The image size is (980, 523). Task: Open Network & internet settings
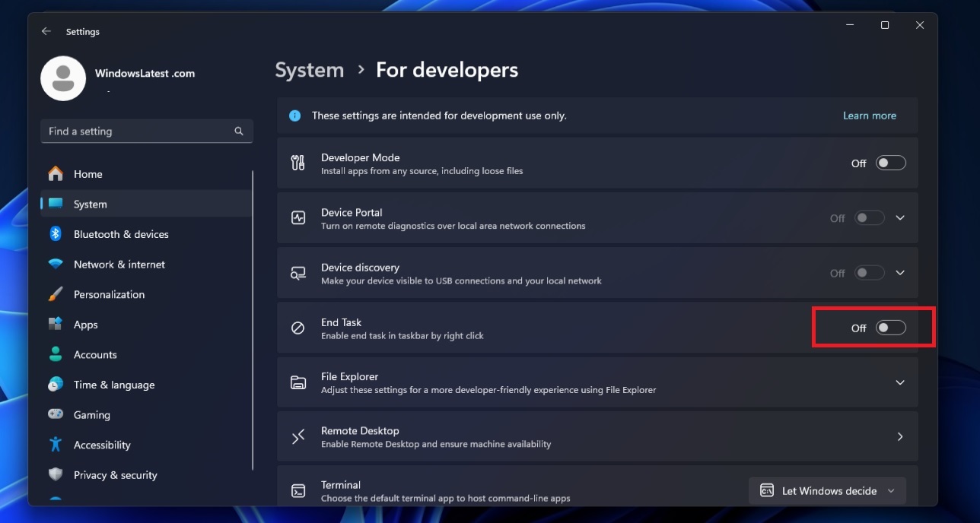(117, 264)
